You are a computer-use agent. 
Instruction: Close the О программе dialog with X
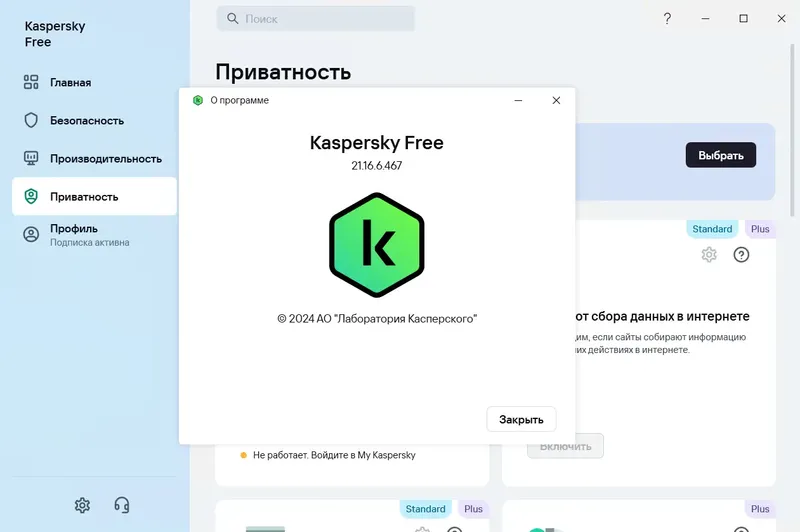click(556, 100)
